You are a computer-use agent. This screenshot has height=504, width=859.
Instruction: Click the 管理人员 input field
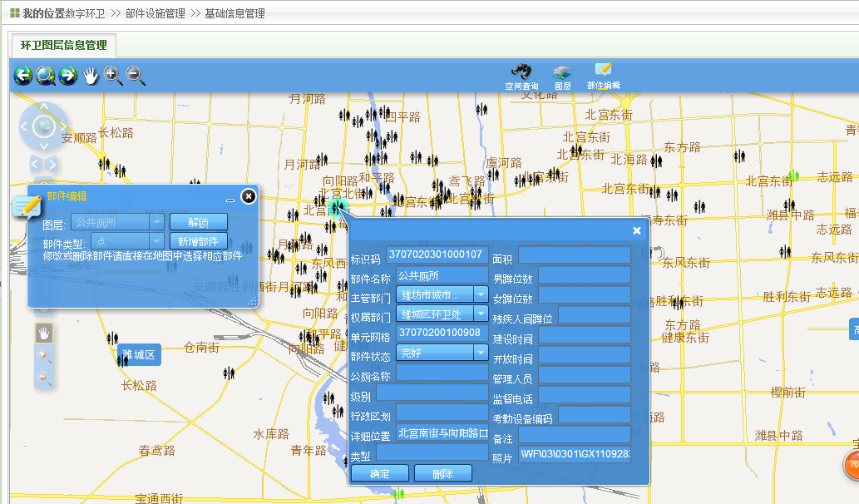pyautogui.click(x=585, y=375)
